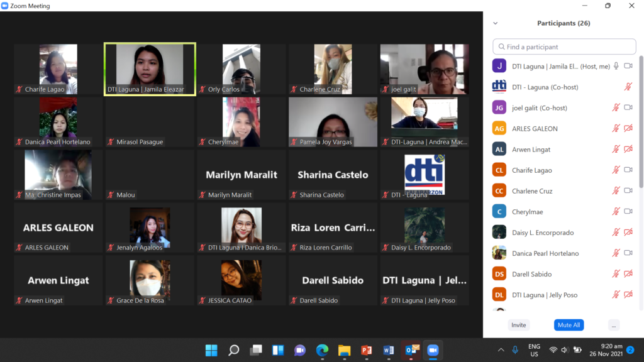Screen dimensions: 644x362
Task: Open the Start menu
Action: click(x=211, y=350)
